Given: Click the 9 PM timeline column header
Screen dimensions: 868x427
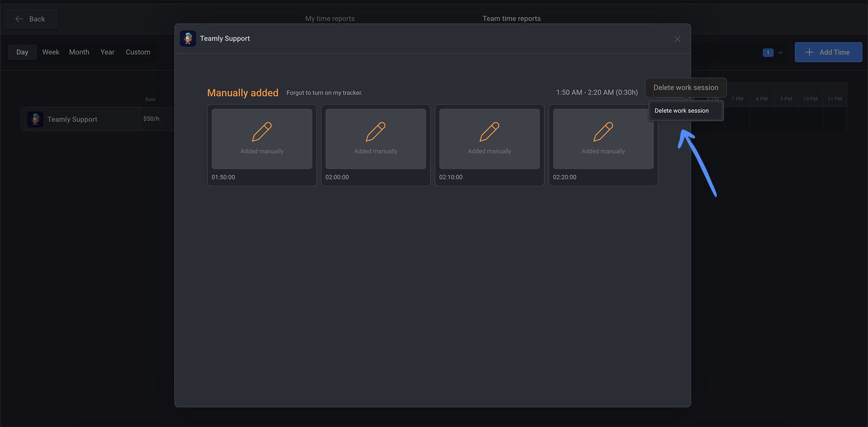Looking at the screenshot, I should pyautogui.click(x=786, y=99).
